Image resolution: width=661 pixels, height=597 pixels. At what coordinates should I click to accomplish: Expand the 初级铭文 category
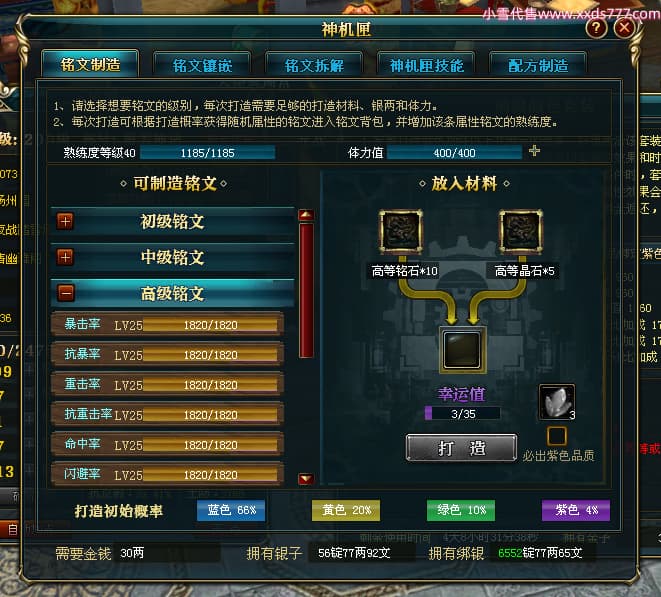coord(65,221)
